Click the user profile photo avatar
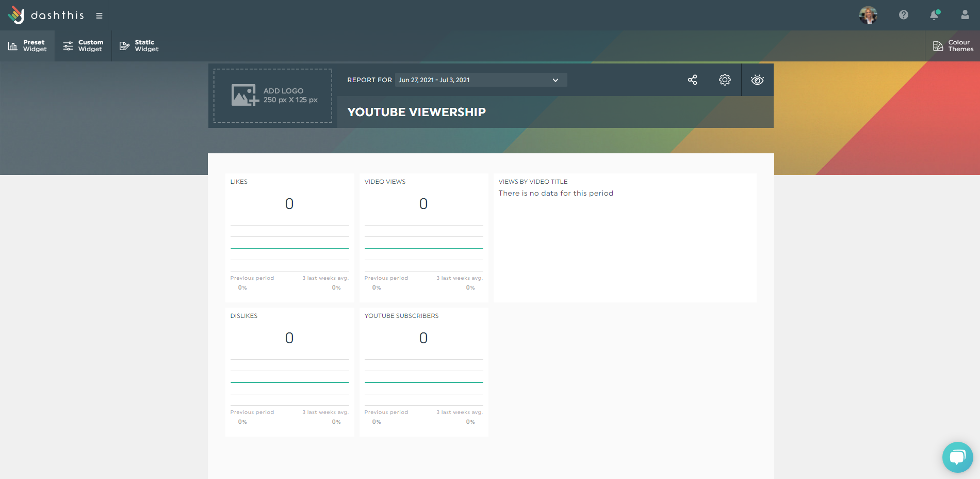980x479 pixels. (x=869, y=15)
